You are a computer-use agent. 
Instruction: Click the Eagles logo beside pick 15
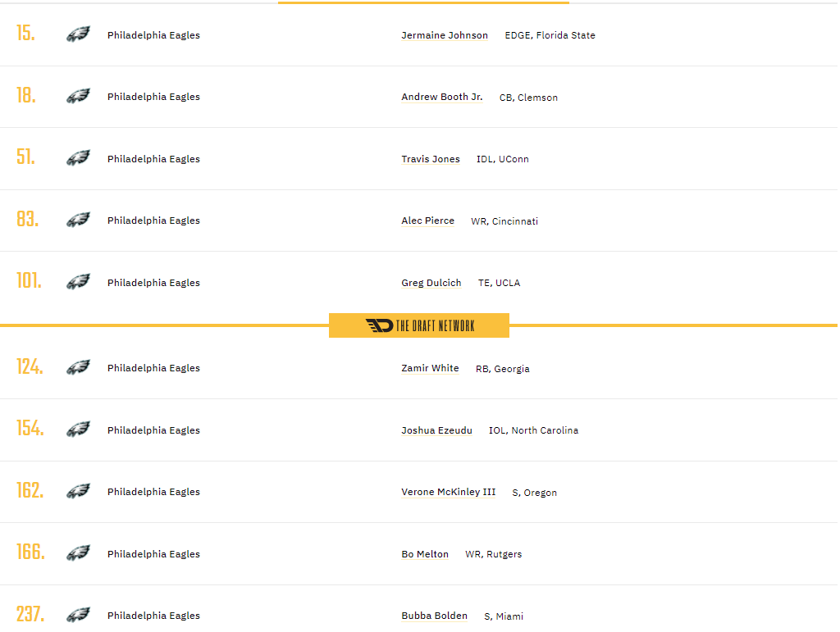[78, 34]
